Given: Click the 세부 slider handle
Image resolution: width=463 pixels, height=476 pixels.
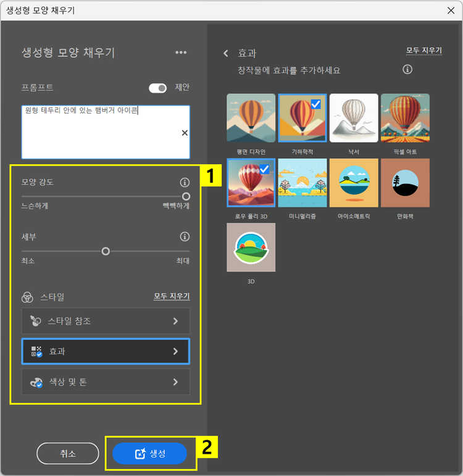Looking at the screenshot, I should tap(106, 251).
